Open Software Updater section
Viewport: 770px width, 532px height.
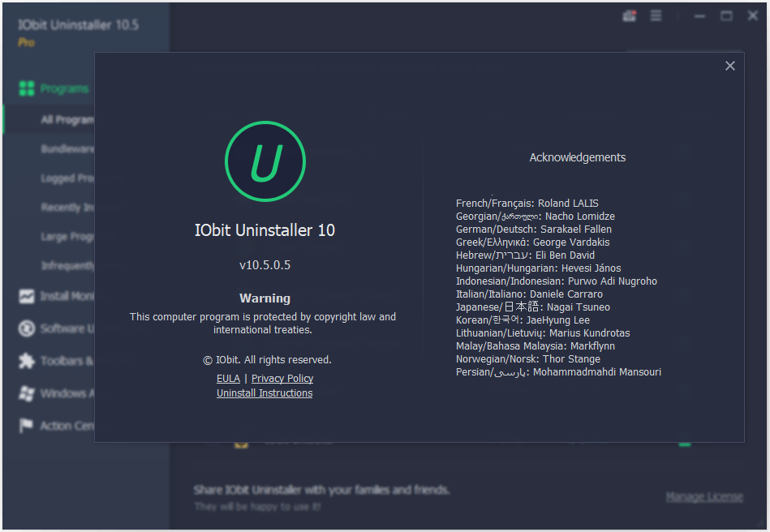[x=67, y=328]
